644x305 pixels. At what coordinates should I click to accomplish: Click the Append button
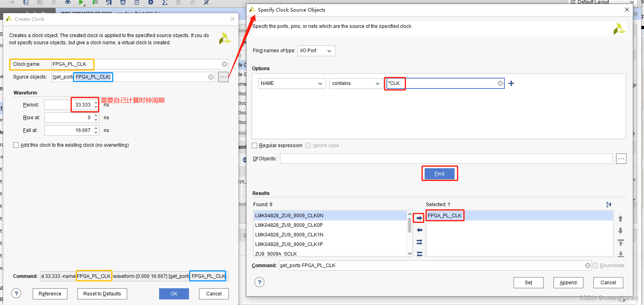click(568, 283)
